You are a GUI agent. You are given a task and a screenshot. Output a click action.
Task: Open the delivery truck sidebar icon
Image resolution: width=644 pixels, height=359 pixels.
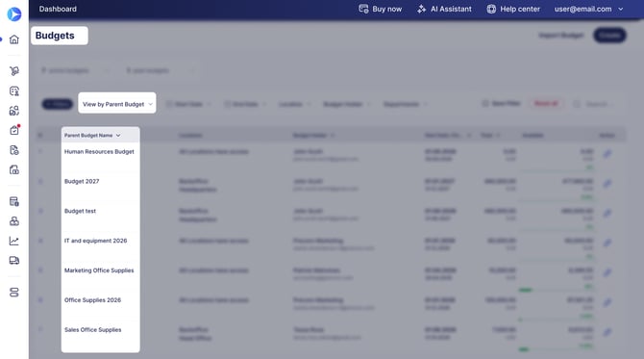tap(14, 261)
